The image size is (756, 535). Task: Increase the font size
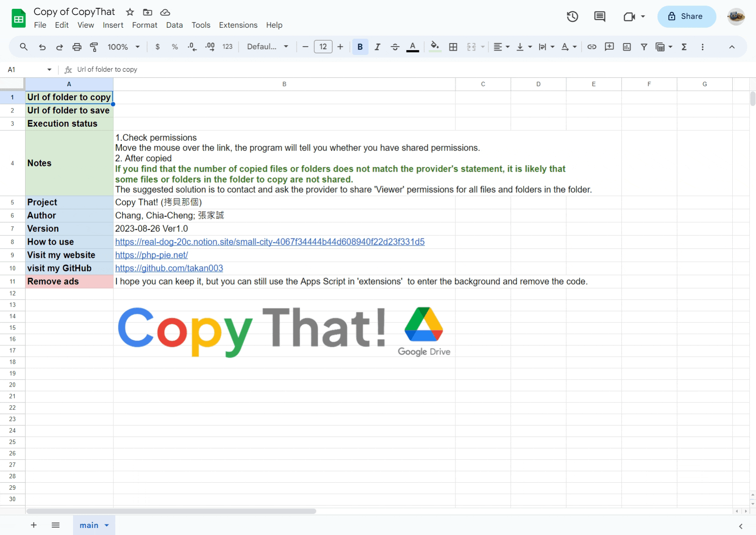340,47
